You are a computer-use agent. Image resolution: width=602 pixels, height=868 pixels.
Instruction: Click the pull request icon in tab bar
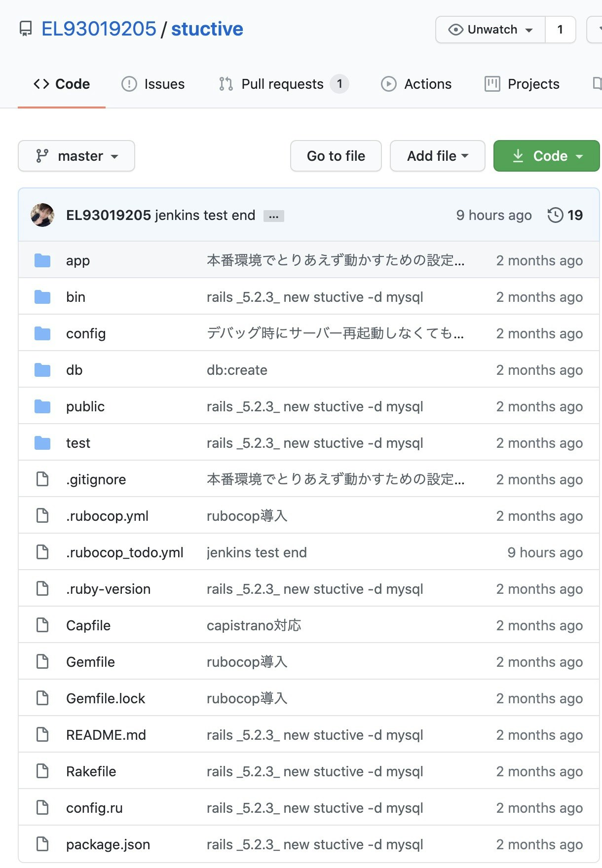[x=226, y=84]
